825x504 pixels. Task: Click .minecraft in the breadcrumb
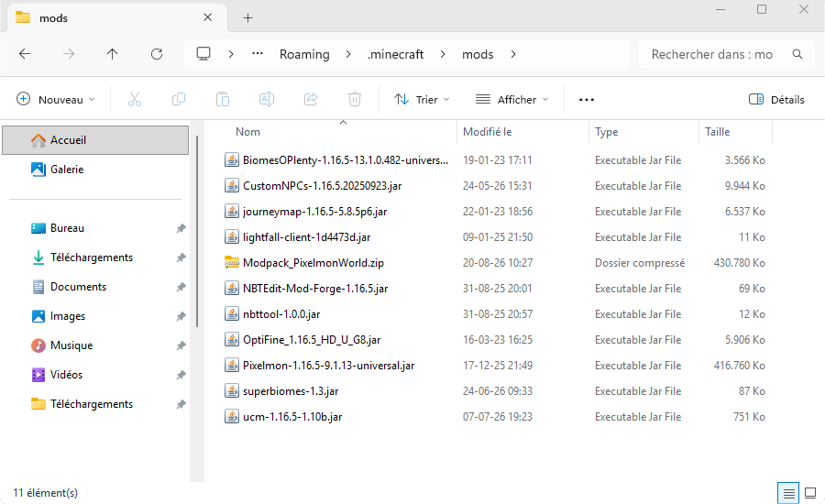pyautogui.click(x=395, y=54)
